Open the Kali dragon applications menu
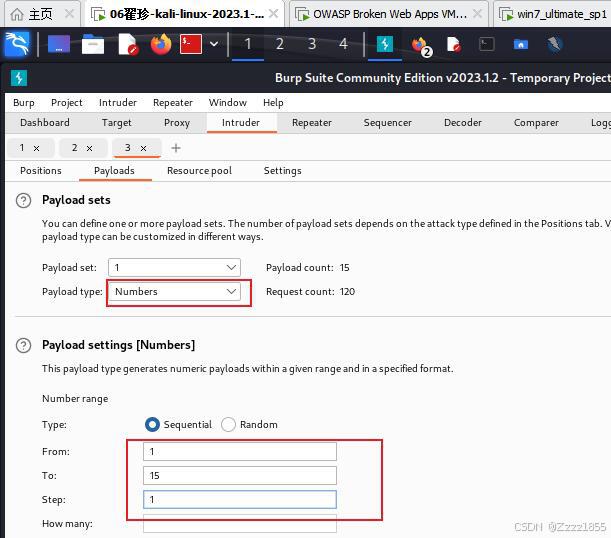611x538 pixels. pyautogui.click(x=17, y=44)
